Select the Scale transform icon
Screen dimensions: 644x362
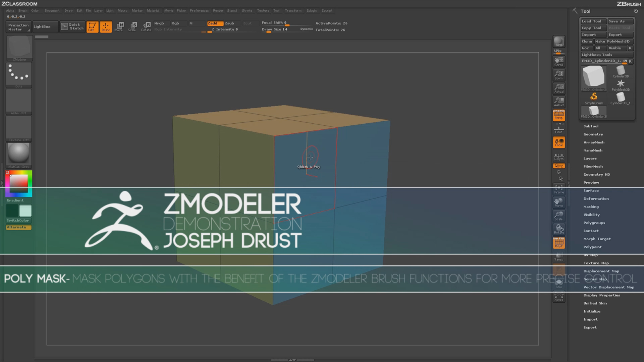pyautogui.click(x=132, y=26)
